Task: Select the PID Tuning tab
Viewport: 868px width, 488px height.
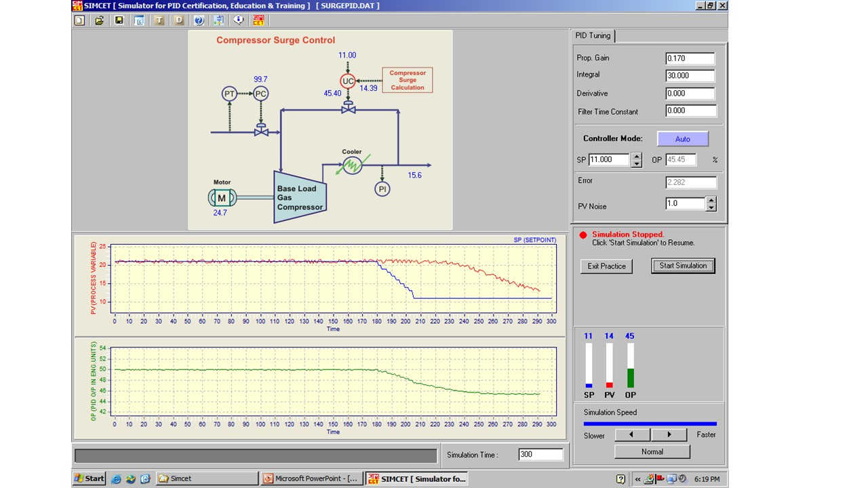Action: 593,36
